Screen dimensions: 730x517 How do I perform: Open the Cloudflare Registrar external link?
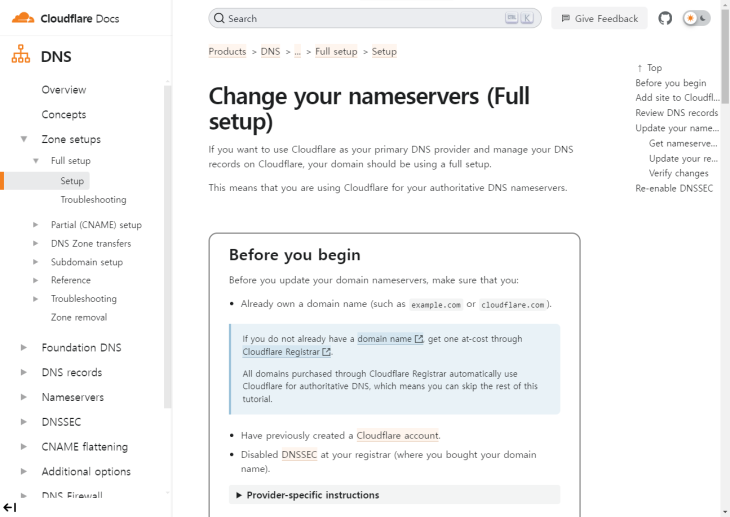coord(286,352)
